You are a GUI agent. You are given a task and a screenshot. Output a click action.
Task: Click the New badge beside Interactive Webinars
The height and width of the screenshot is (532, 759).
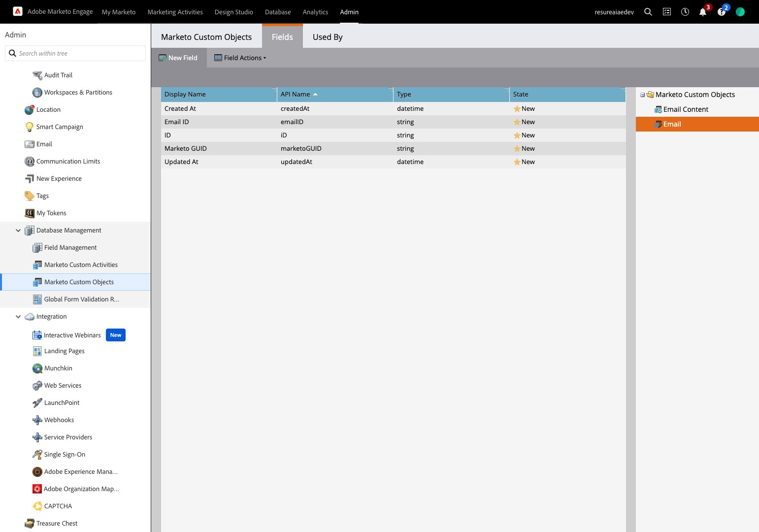point(116,335)
